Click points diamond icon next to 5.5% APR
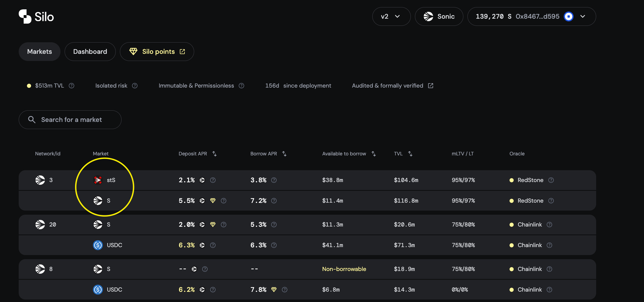The height and width of the screenshot is (302, 644). [x=213, y=201]
